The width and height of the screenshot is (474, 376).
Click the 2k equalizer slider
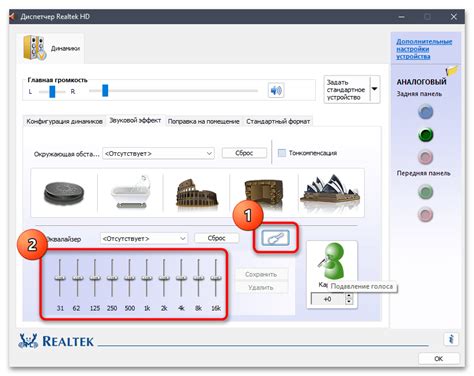point(164,278)
